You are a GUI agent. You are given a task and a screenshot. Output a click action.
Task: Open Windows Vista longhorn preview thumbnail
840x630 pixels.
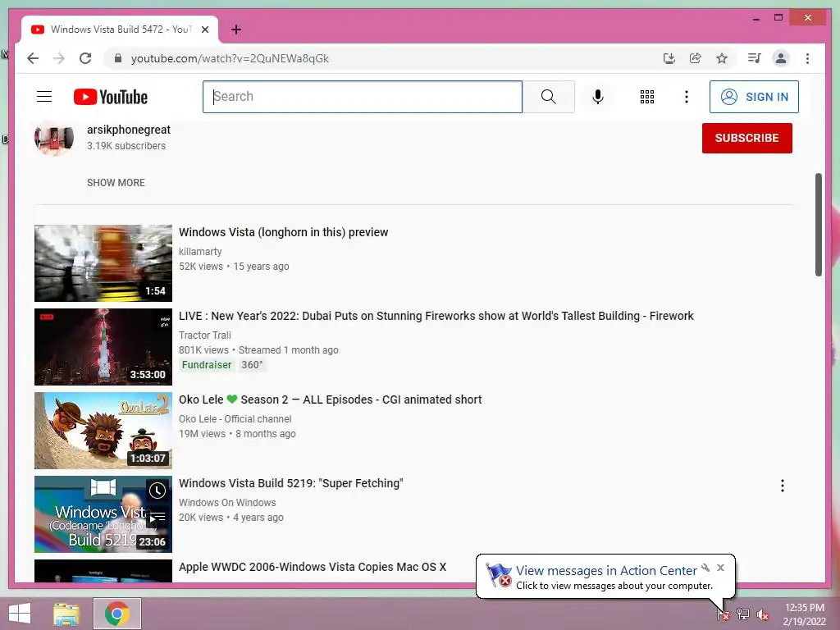point(103,263)
